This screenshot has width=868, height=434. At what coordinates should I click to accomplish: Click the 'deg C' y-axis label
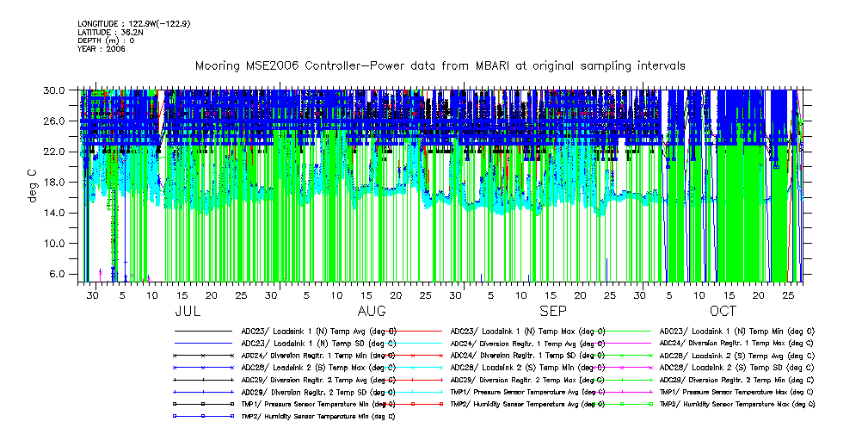tap(33, 185)
